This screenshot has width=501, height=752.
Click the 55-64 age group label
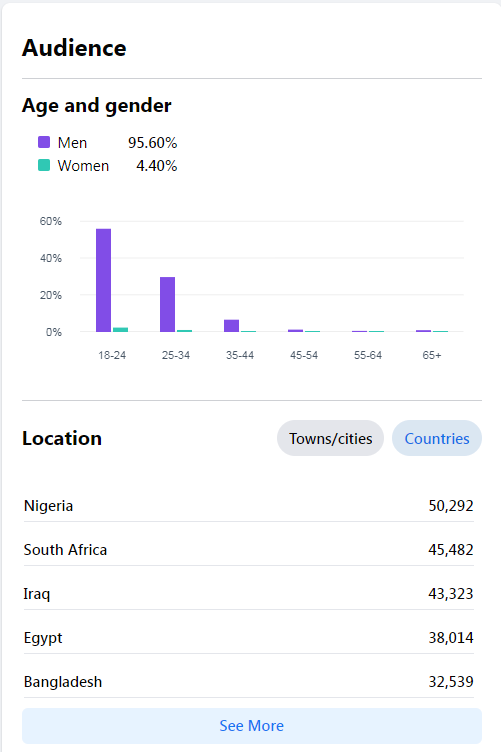pyautogui.click(x=368, y=355)
